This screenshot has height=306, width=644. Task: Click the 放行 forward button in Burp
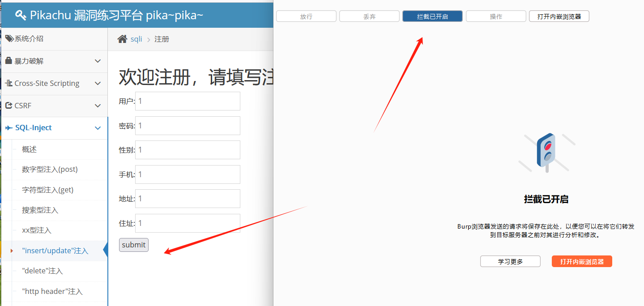[306, 16]
